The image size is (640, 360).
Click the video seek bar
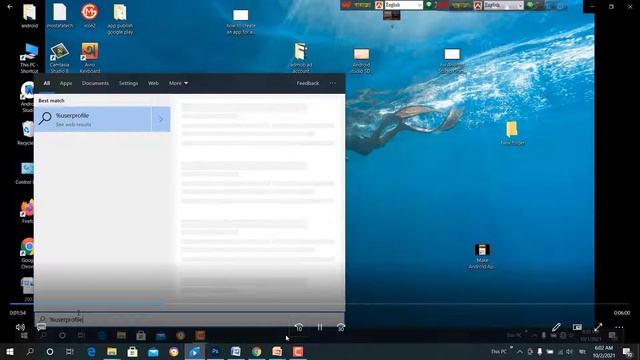tap(320, 304)
